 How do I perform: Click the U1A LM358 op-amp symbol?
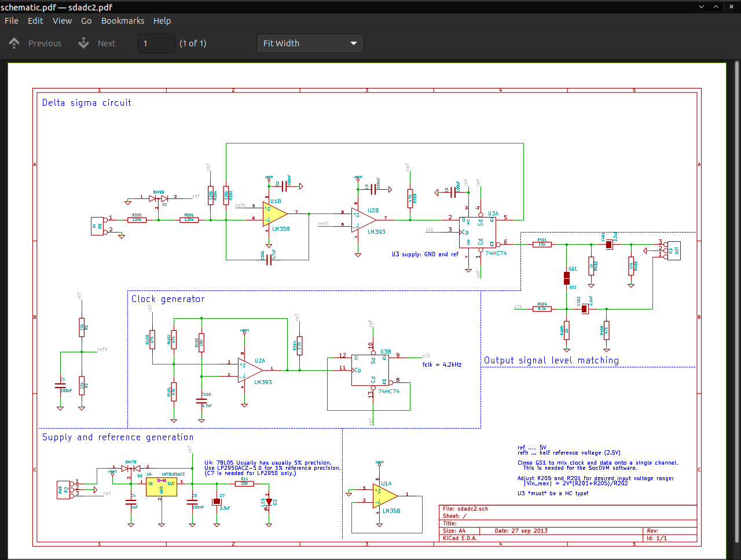click(x=385, y=496)
